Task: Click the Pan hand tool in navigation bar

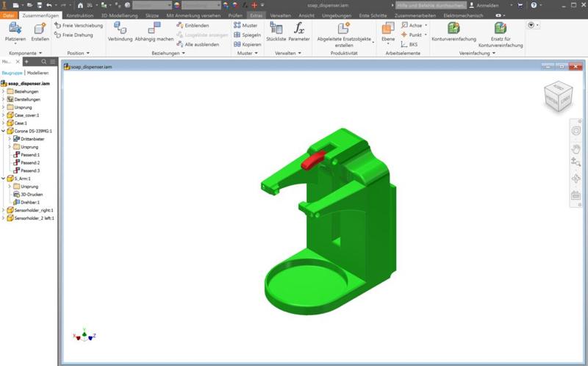Action: 576,149
